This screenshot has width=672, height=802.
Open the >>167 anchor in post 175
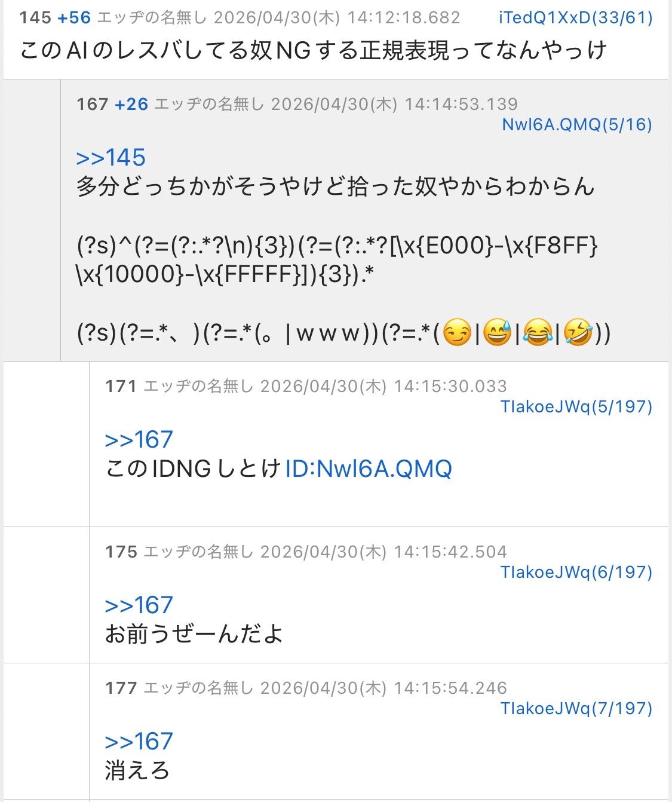coord(139,605)
